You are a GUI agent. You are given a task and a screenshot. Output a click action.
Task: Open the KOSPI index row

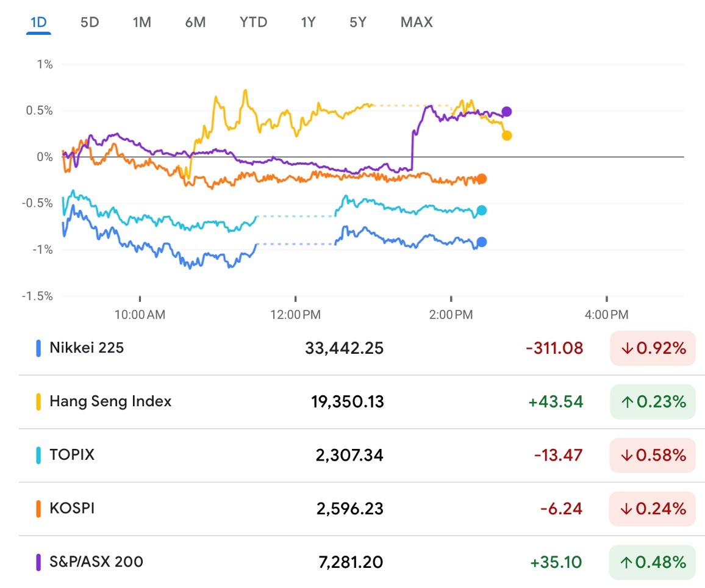362,509
